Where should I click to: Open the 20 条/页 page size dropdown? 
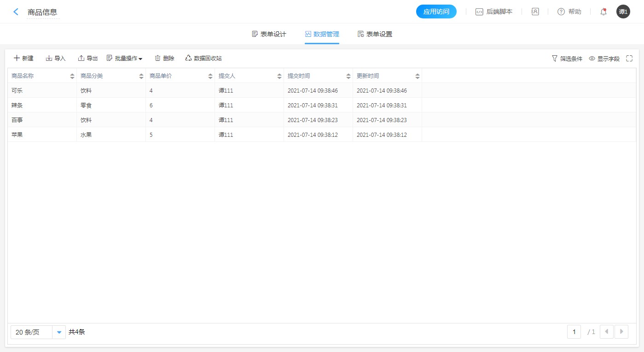(x=59, y=332)
